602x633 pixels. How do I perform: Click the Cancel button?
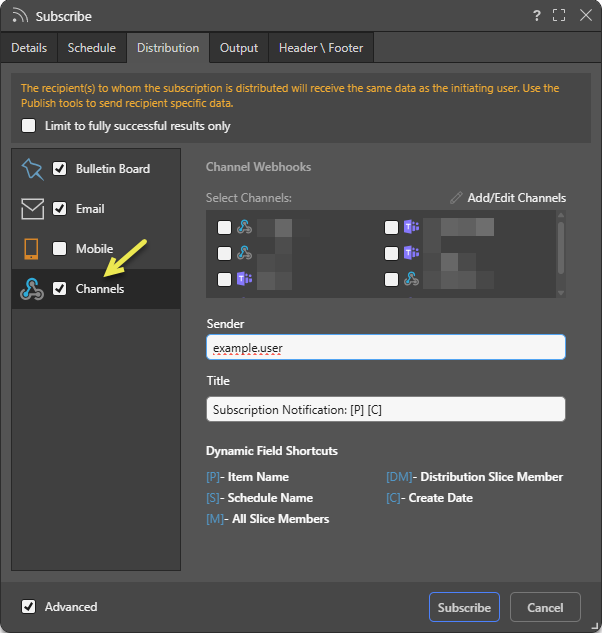[545, 607]
